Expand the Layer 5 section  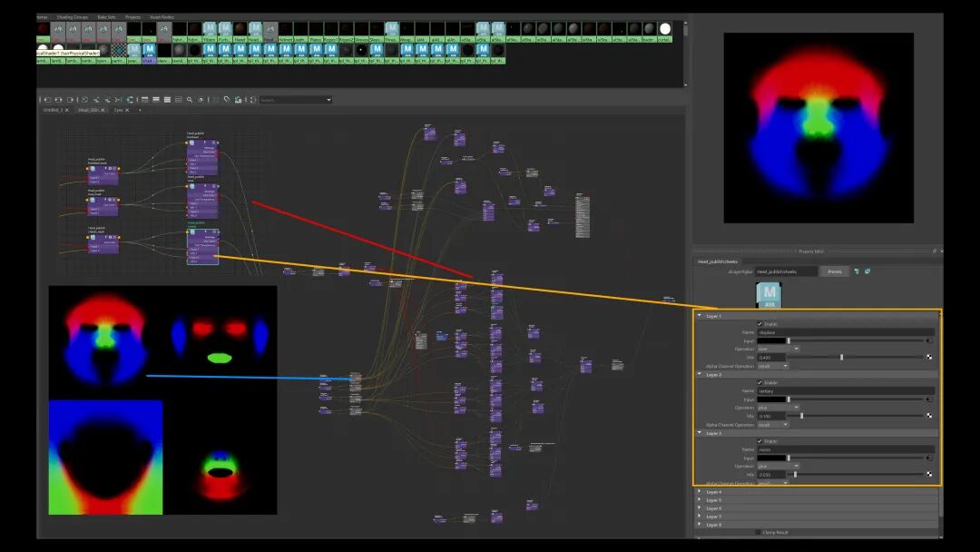(700, 500)
